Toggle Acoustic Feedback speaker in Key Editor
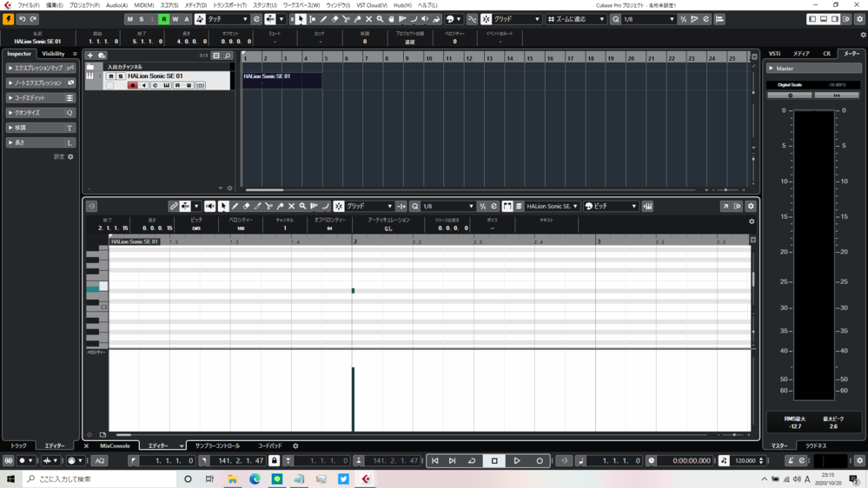Image resolution: width=868 pixels, height=488 pixels. point(209,207)
